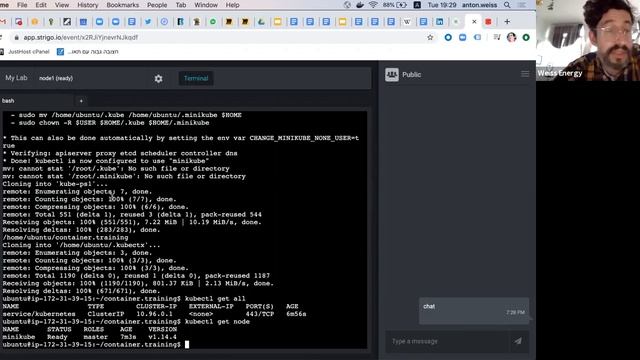Switch to the Twitter browser tab

pyautogui.click(x=148, y=22)
